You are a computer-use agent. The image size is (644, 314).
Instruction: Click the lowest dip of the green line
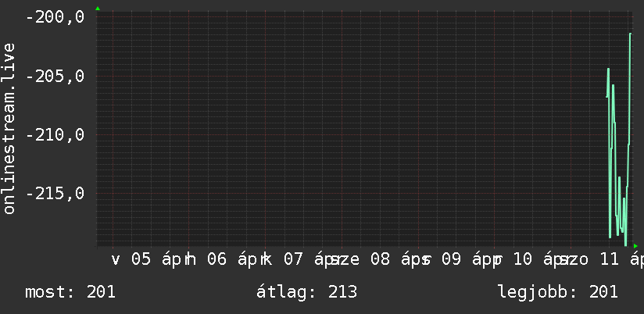625,244
